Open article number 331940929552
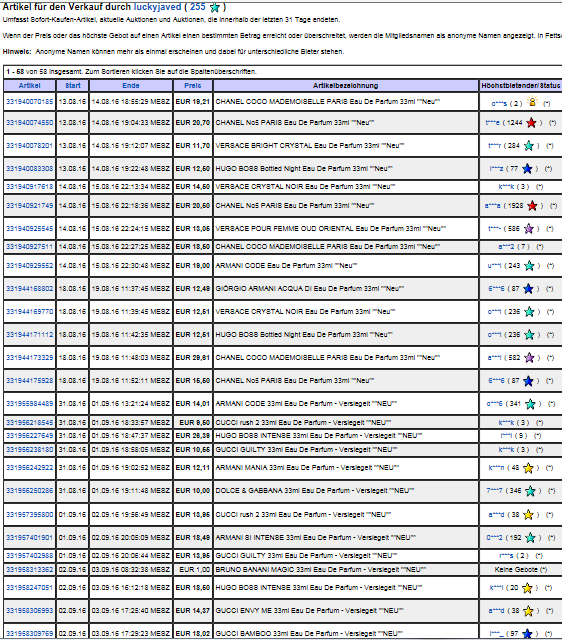 [29, 266]
